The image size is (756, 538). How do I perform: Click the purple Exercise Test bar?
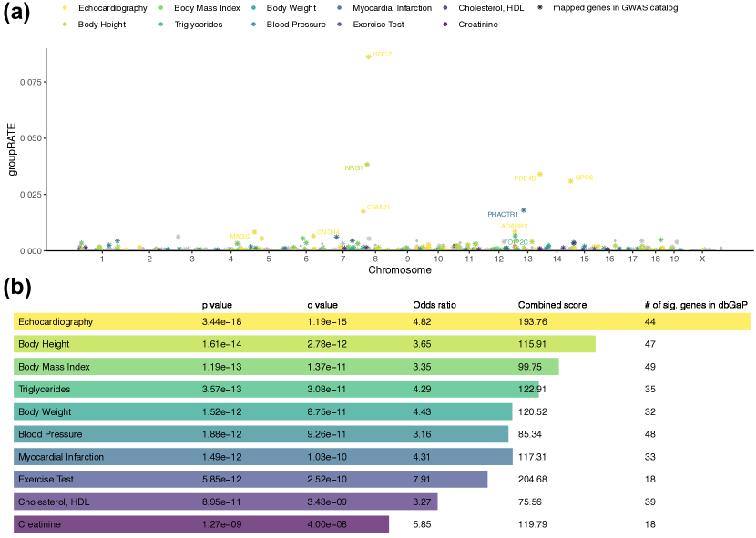250,479
